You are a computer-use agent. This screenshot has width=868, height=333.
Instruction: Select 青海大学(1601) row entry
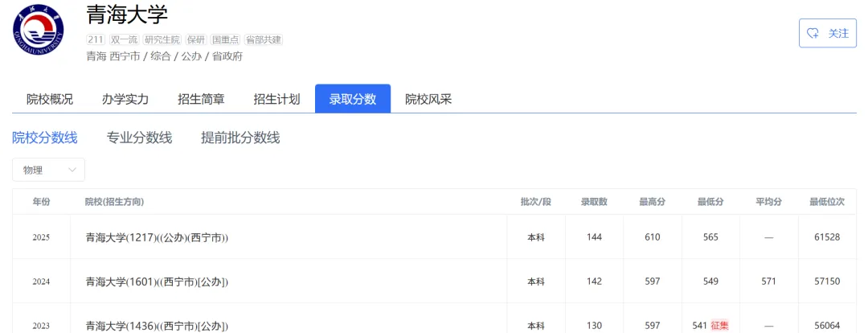pos(158,282)
